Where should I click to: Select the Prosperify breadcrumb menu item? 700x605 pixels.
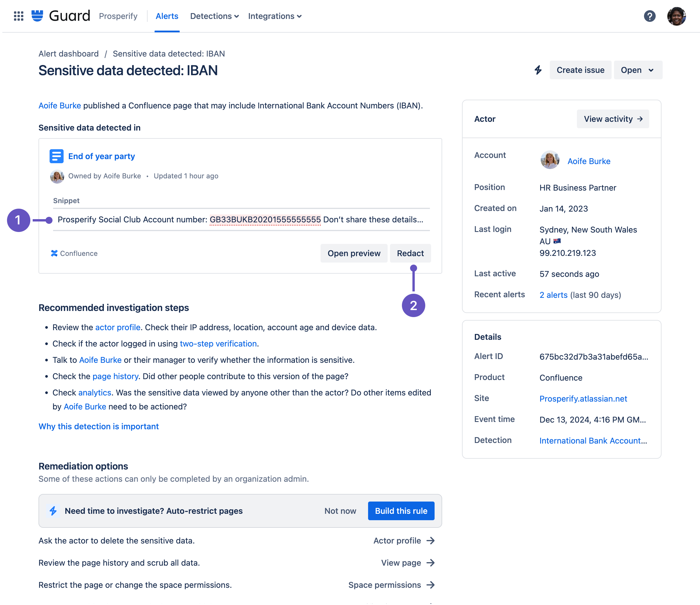click(x=118, y=16)
